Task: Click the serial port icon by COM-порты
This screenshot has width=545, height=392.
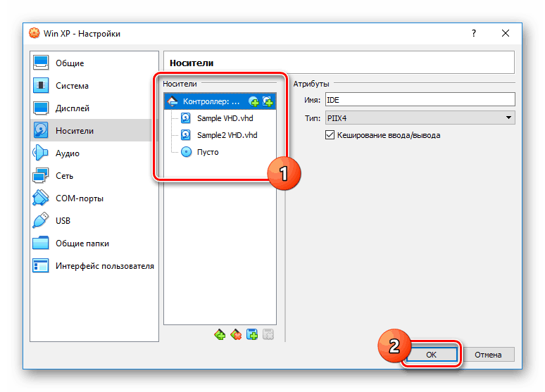Action: click(x=41, y=198)
